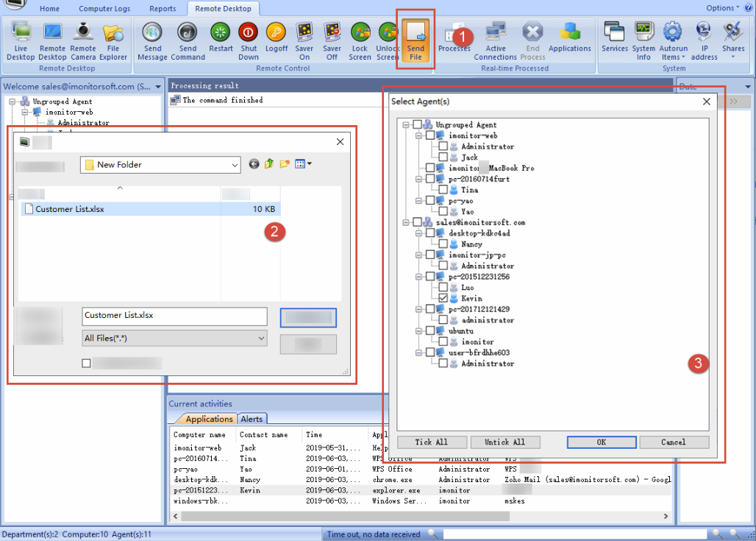
Task: Close the Select Agent(s) dialog
Action: coord(706,102)
